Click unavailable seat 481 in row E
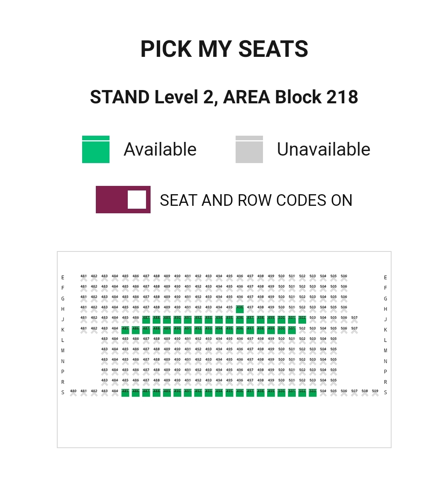 [84, 278]
